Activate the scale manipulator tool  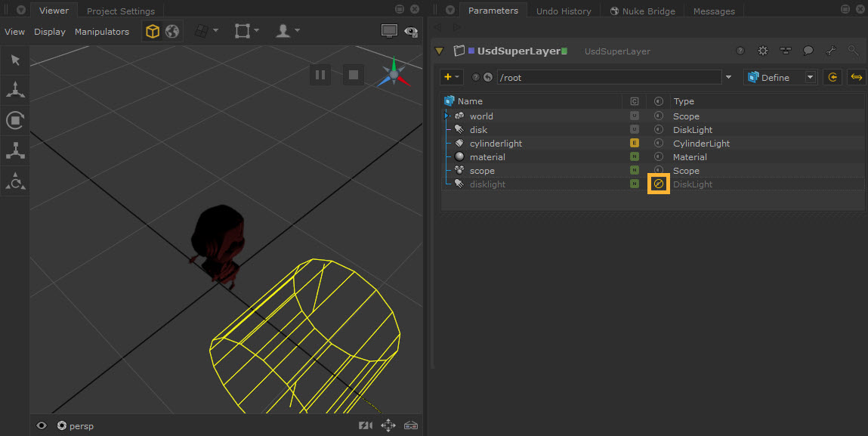point(14,150)
